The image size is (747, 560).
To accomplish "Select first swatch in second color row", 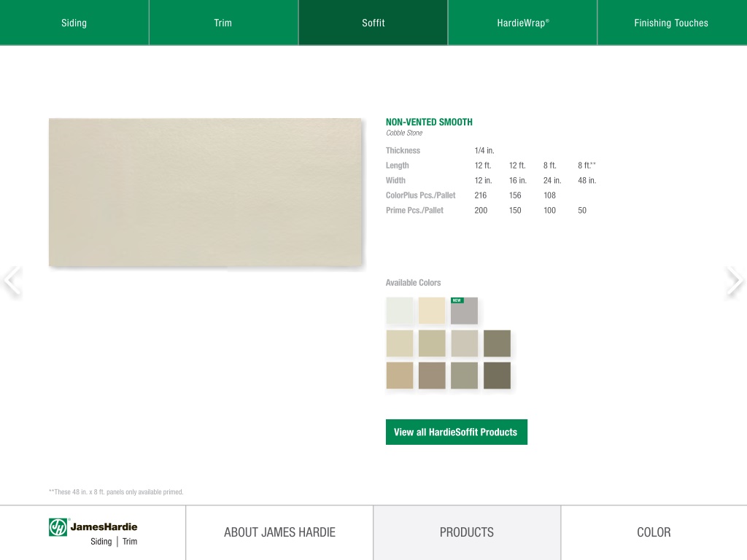I will (x=400, y=343).
